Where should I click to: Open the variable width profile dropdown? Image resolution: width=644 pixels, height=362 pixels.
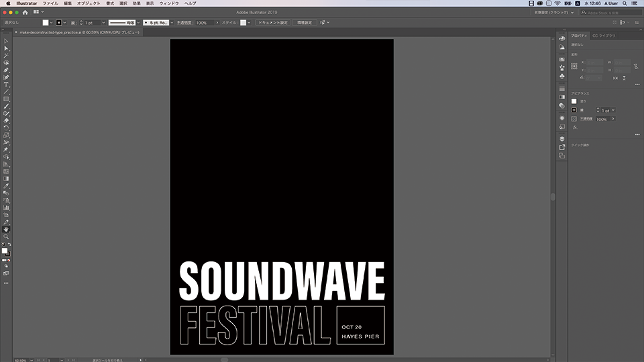point(138,23)
